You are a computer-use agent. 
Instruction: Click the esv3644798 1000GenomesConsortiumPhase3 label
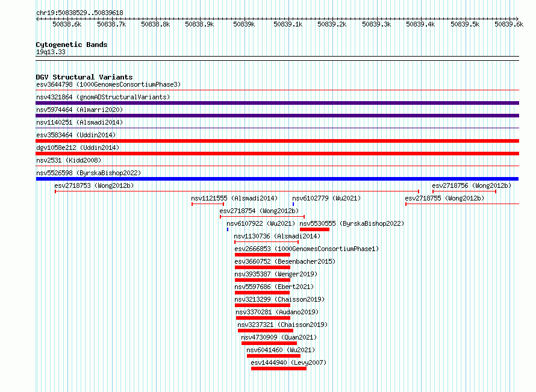108,84
